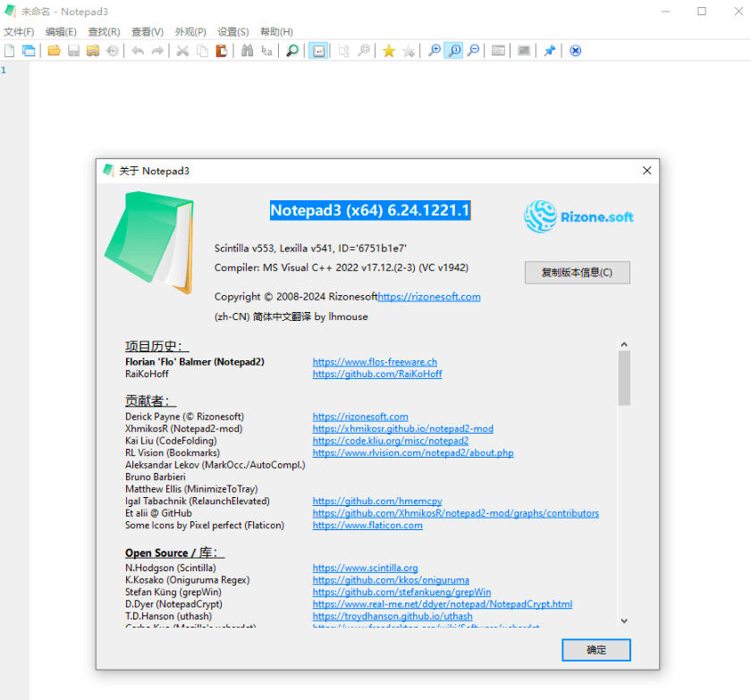Click the list-window scheme toolbar icon
Viewport: 751px width, 700px height.
click(499, 51)
